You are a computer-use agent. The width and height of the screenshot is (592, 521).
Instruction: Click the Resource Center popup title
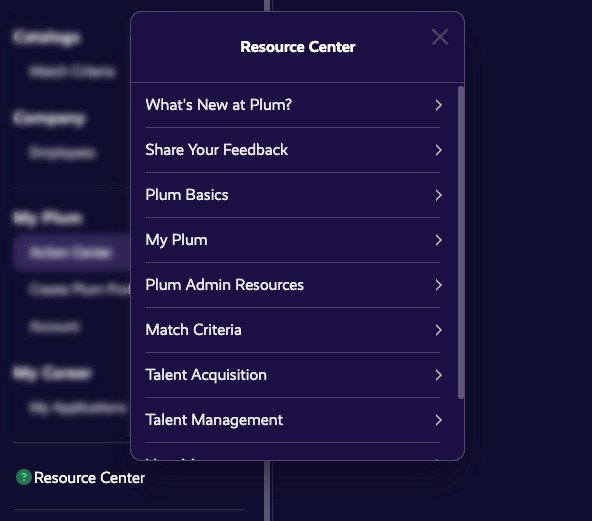[x=298, y=47]
